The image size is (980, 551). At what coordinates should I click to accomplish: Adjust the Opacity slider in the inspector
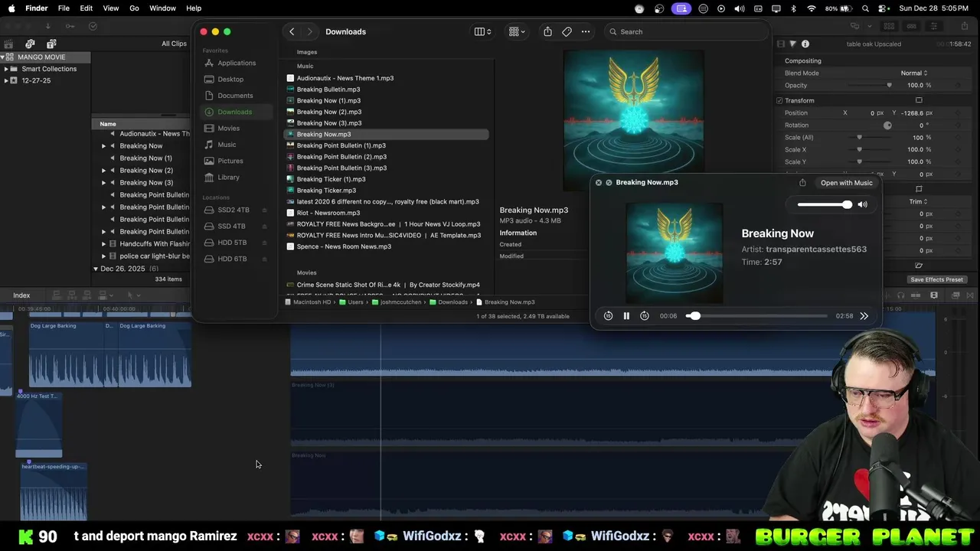869,85
